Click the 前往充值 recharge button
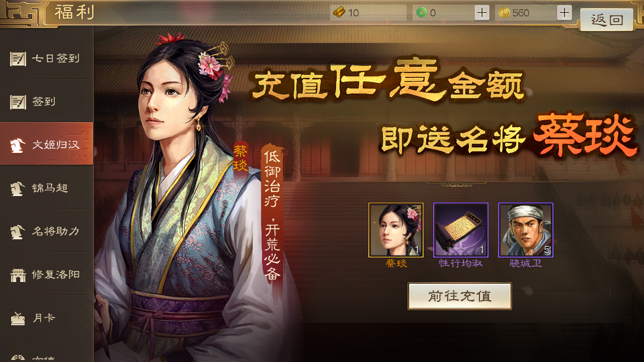Screen dimensions: 644x362 460,296
